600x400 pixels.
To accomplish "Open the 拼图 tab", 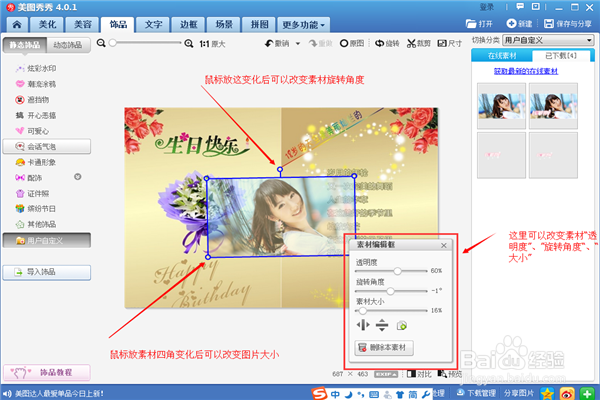I will 259,24.
